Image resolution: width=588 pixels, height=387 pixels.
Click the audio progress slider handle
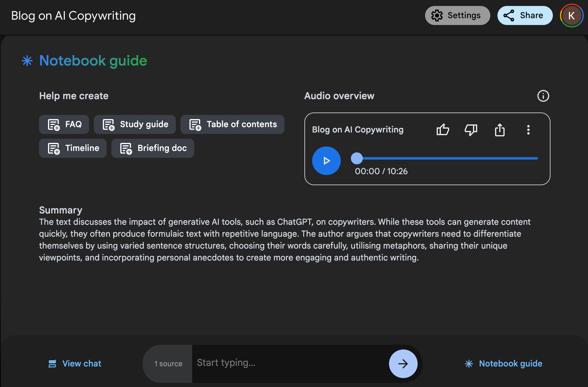pyautogui.click(x=357, y=158)
